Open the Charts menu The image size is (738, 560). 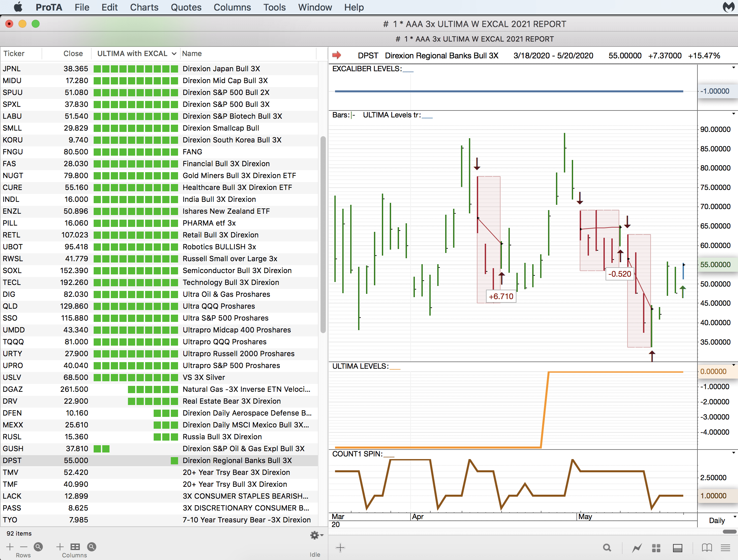(144, 7)
